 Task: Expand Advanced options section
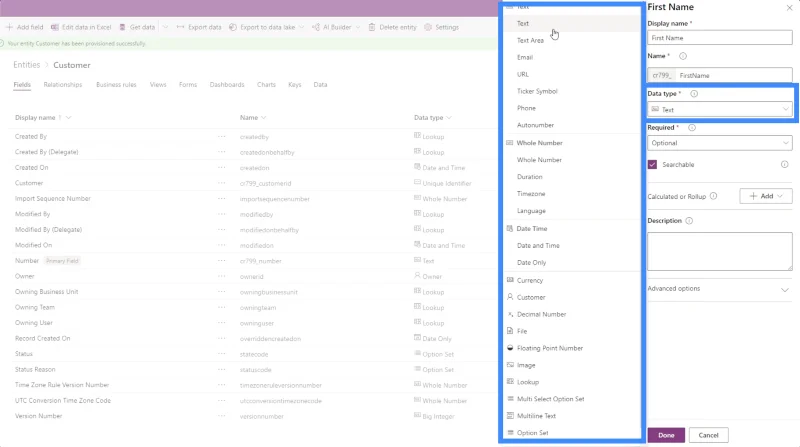tap(719, 289)
